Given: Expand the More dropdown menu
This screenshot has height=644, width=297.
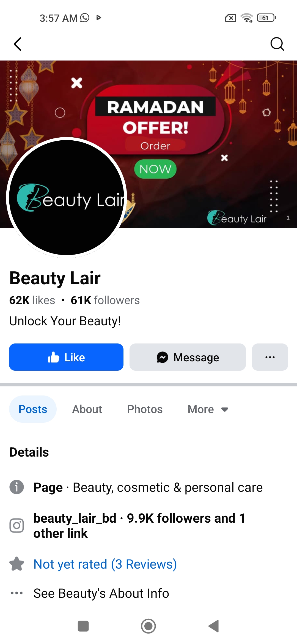Looking at the screenshot, I should (208, 409).
